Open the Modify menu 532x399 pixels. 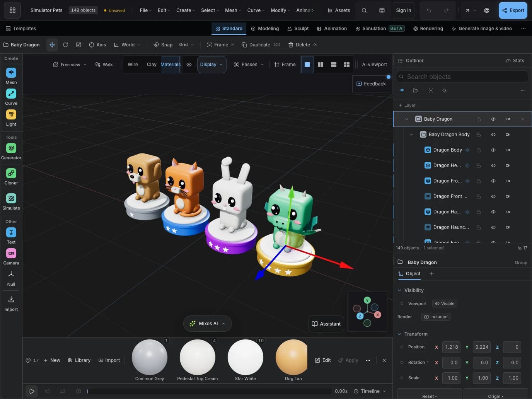pos(280,10)
